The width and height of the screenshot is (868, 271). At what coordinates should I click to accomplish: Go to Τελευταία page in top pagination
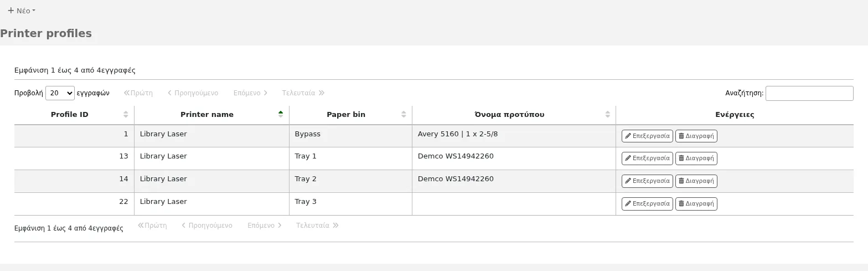tap(303, 93)
